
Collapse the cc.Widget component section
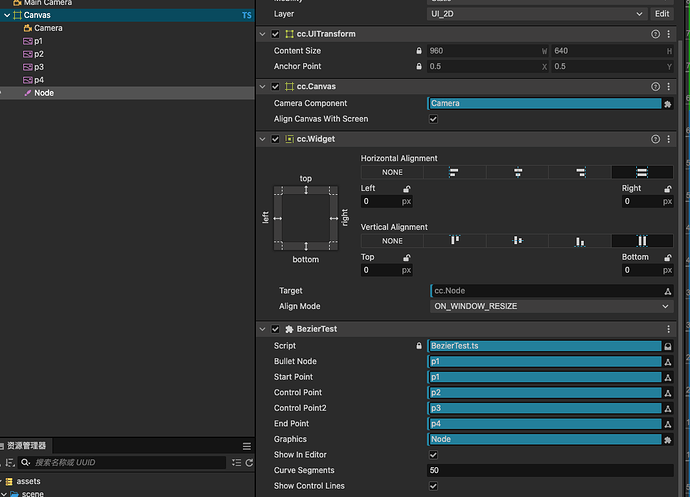[263, 139]
